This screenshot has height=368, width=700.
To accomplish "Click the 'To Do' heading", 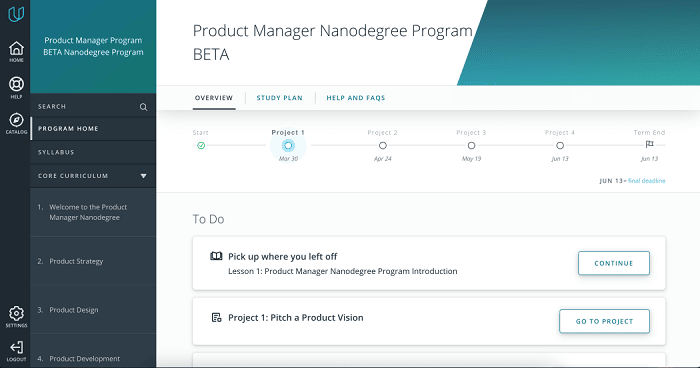I will click(208, 219).
